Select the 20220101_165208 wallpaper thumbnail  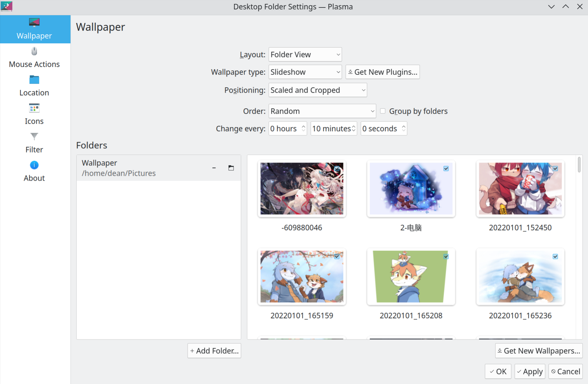click(x=411, y=277)
